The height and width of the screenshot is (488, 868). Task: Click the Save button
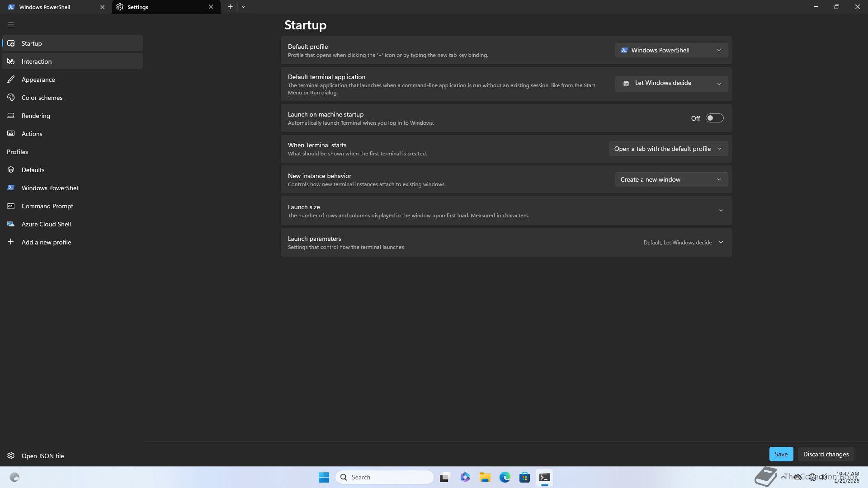[781, 454]
